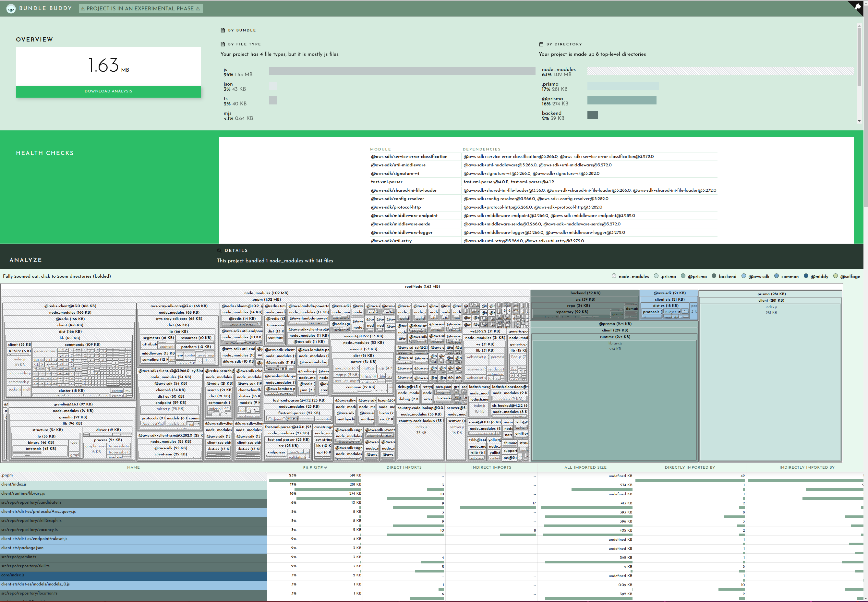This screenshot has height=602, width=868.
Task: Click the File Size sort arrow
Action: (326, 468)
